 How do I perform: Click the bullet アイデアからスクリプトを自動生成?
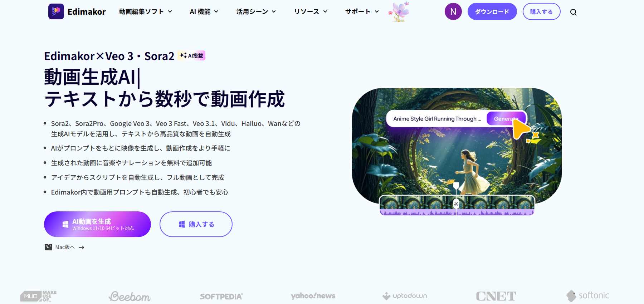pos(138,177)
